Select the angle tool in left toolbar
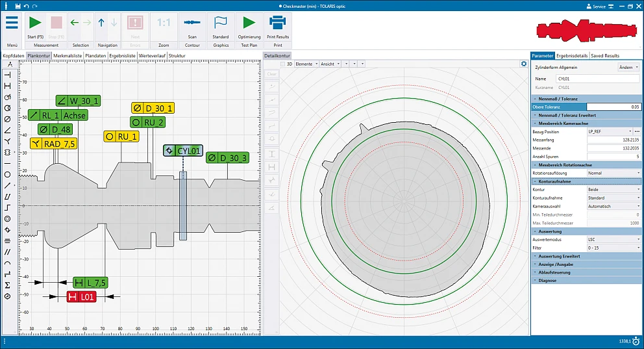Image resolution: width=644 pixels, height=349 pixels. click(x=7, y=131)
